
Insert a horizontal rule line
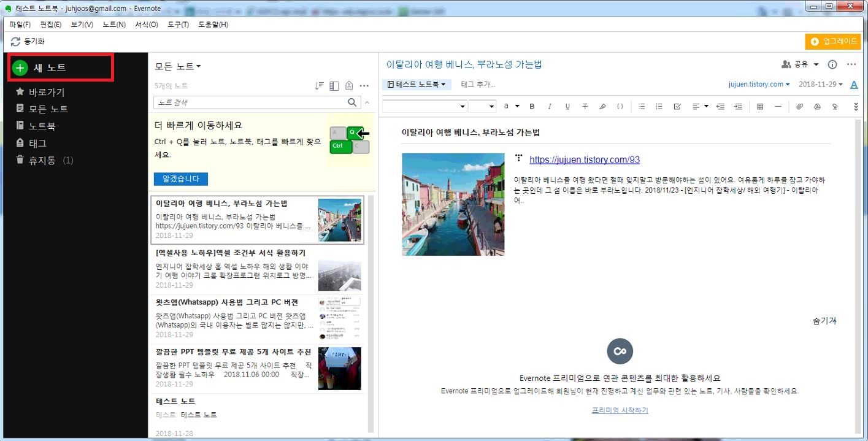[778, 106]
